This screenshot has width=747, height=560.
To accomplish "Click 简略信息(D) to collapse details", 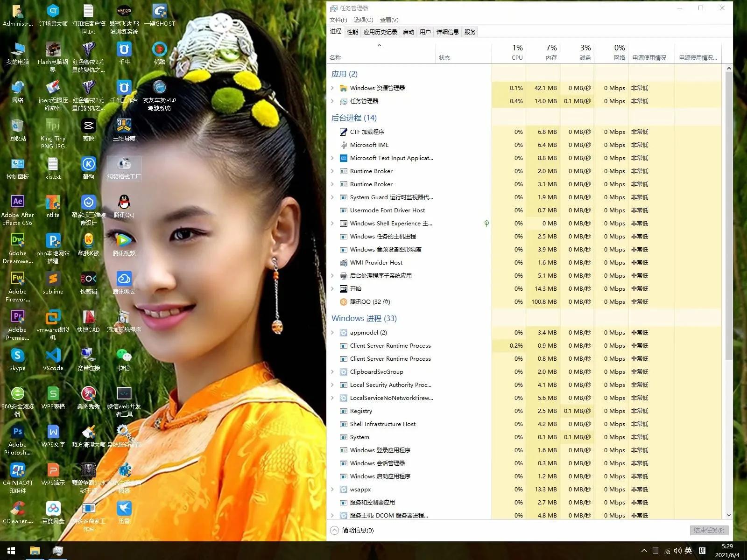I will point(352,530).
